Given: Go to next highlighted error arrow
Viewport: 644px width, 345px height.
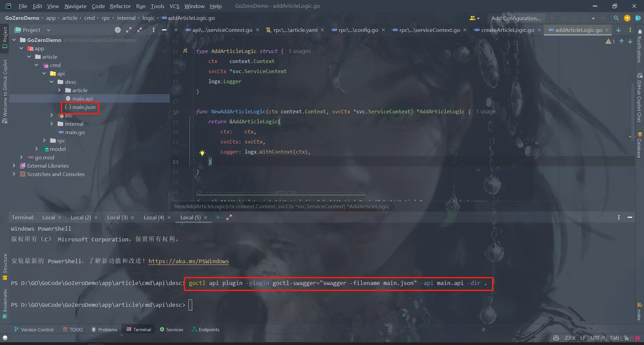Looking at the screenshot, I should [630, 41].
